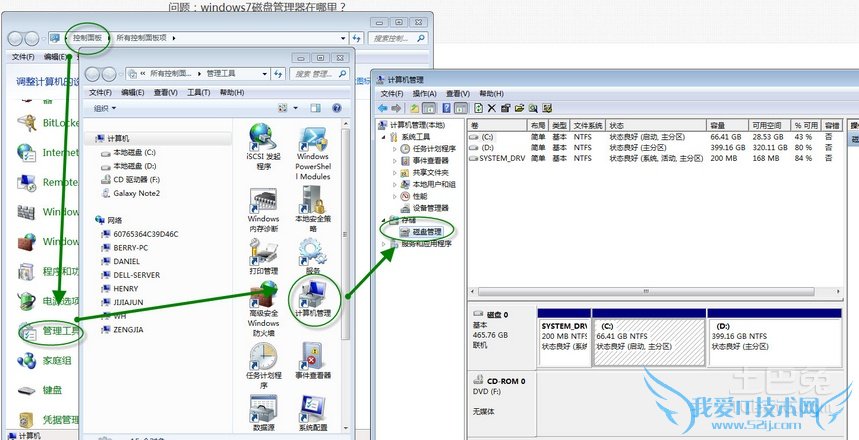Click the open-folder toolbar icon in 计算机管理
Screen dimensions: 859x440
coord(519,108)
